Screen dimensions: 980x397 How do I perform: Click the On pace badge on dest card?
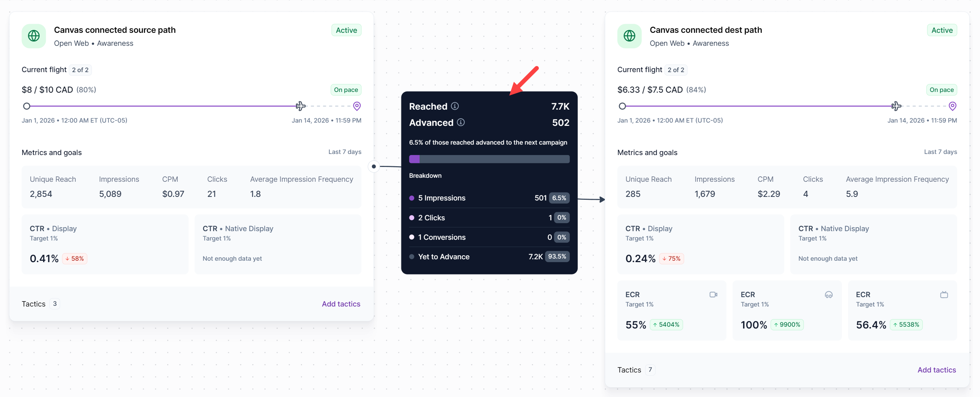click(x=941, y=90)
